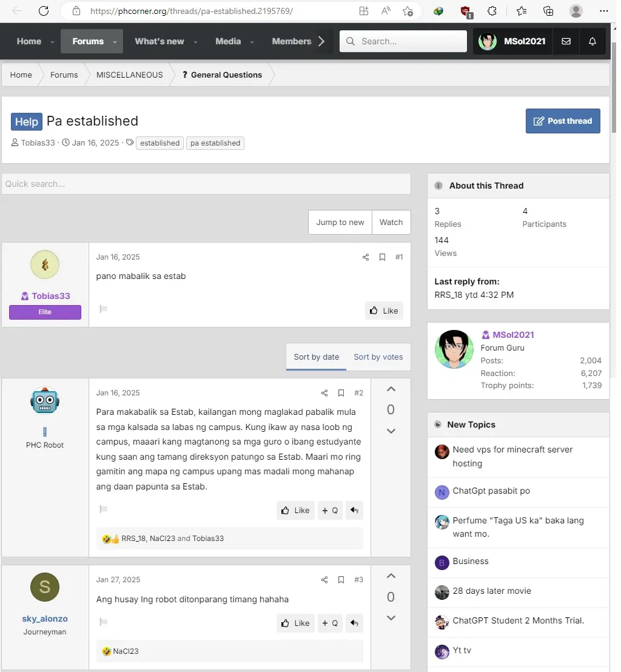Like PHC Robot's post #2
The image size is (621, 672).
[295, 511]
